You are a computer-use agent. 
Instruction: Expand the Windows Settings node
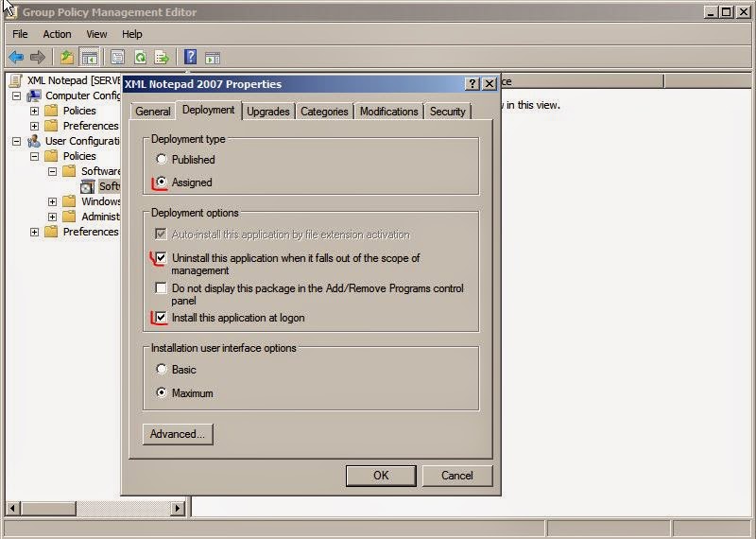(53, 201)
